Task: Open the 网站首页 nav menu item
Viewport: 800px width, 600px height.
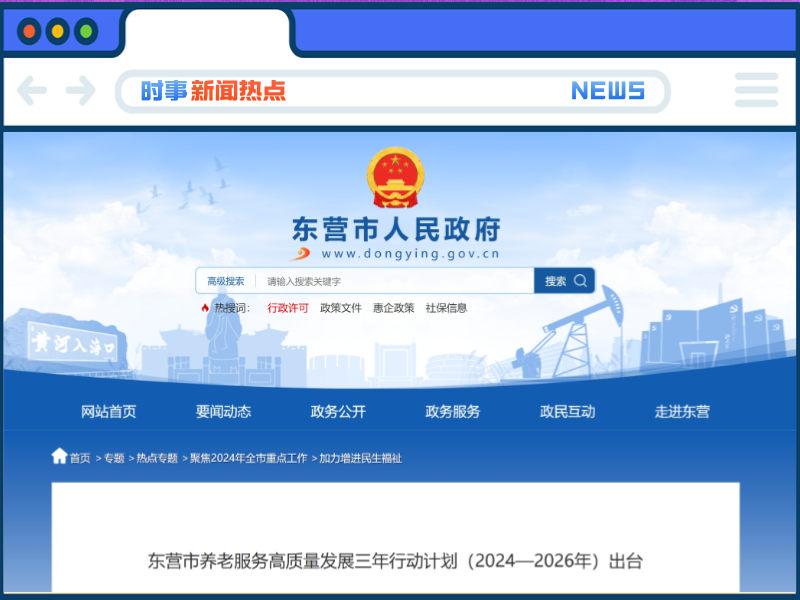Action: pyautogui.click(x=108, y=411)
